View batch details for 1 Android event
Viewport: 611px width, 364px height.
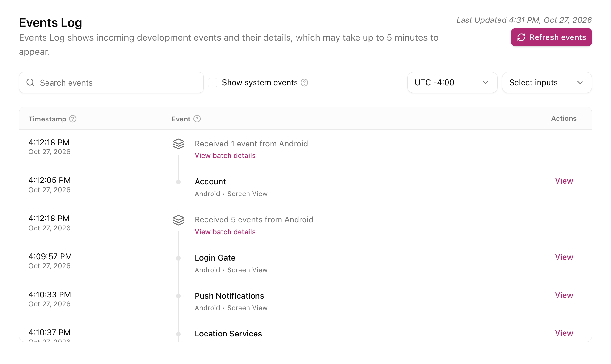click(x=225, y=156)
